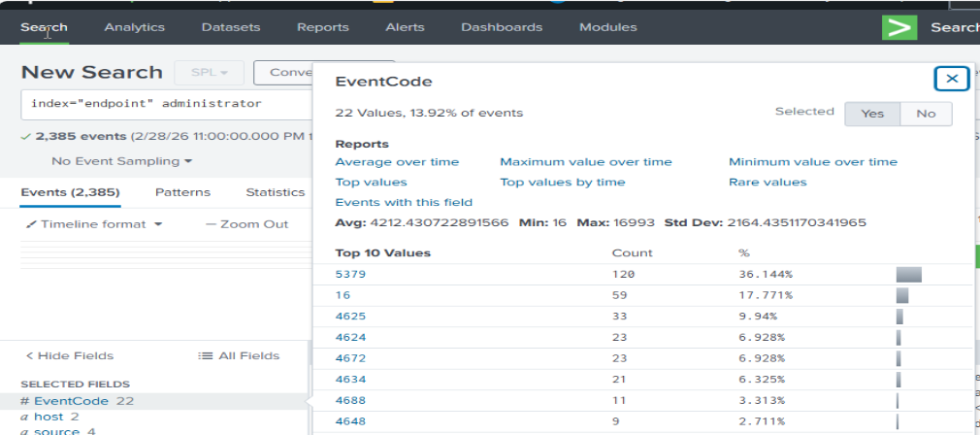
Task: Open Rare values report
Action: pyautogui.click(x=768, y=182)
